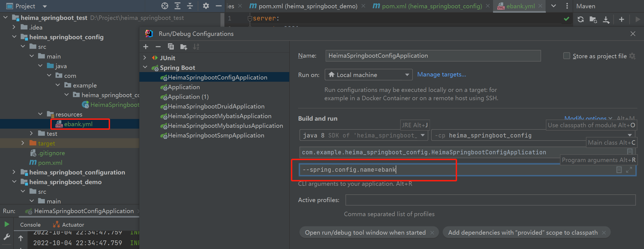Click the Maven download sources icon
Image resolution: width=644 pixels, height=249 pixels.
[606, 19]
